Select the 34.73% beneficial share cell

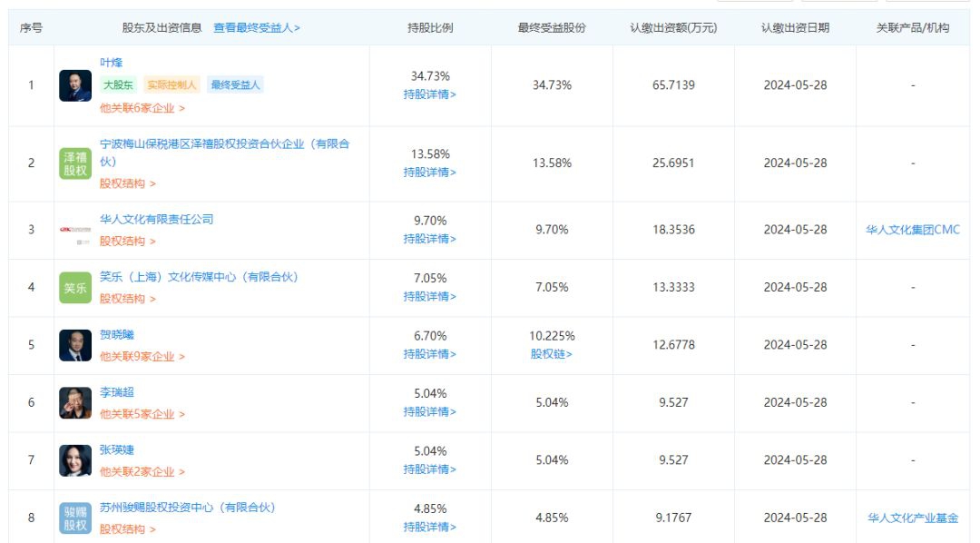pos(552,85)
